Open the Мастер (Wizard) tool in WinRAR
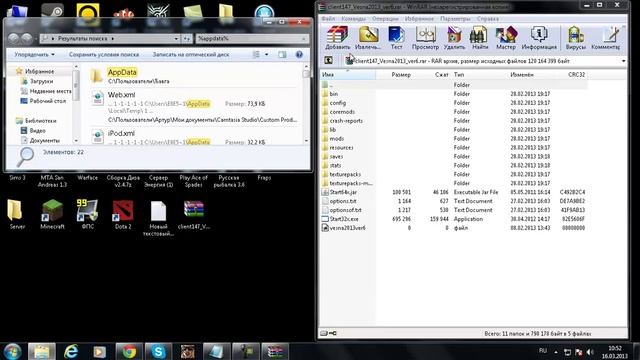Screen dimensions: 640x360 coord(506,38)
